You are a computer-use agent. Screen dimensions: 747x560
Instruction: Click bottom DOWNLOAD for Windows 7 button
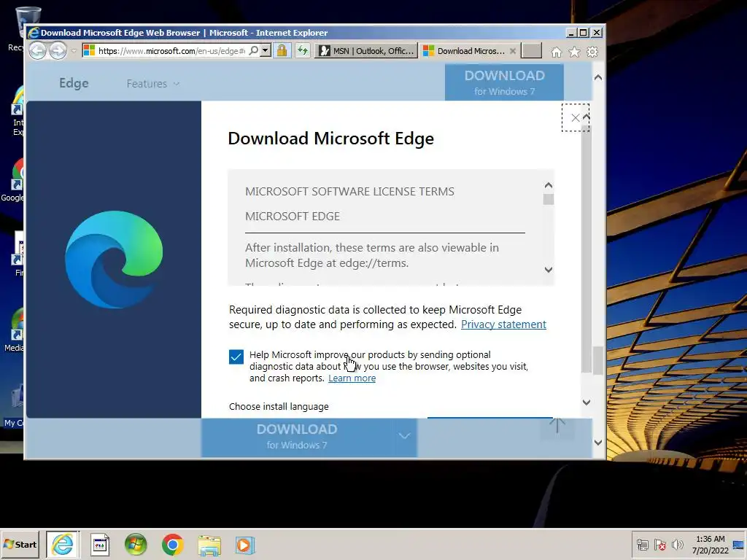[297, 437]
